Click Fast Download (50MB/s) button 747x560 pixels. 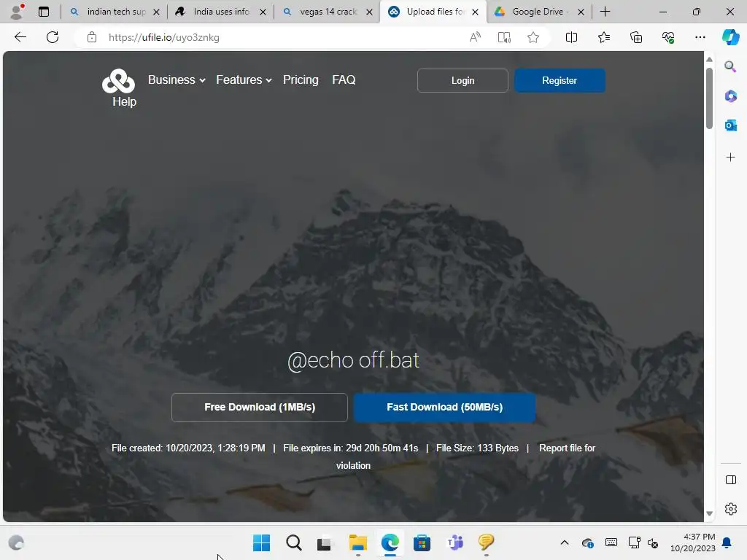444,407
